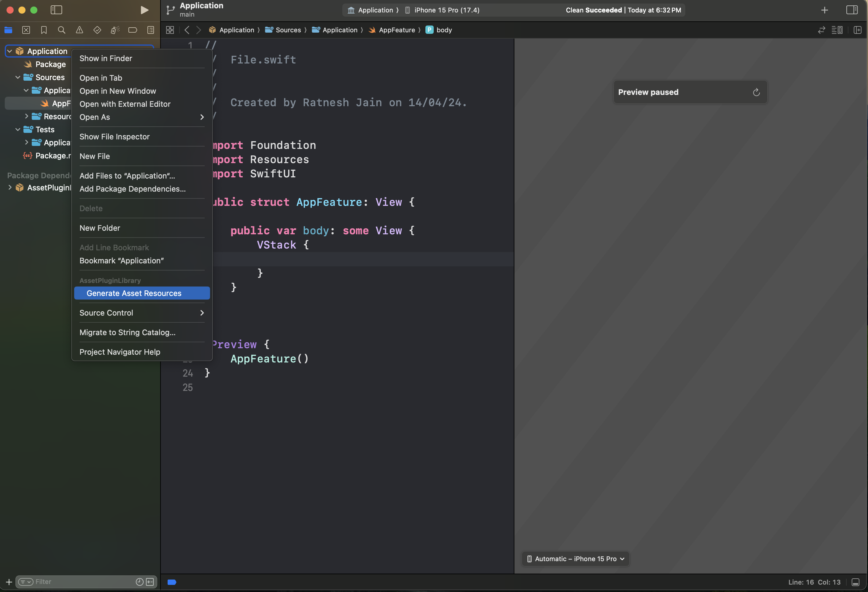Screen dimensions: 868x592
Task: Expand the Resources folder
Action: pyautogui.click(x=26, y=117)
